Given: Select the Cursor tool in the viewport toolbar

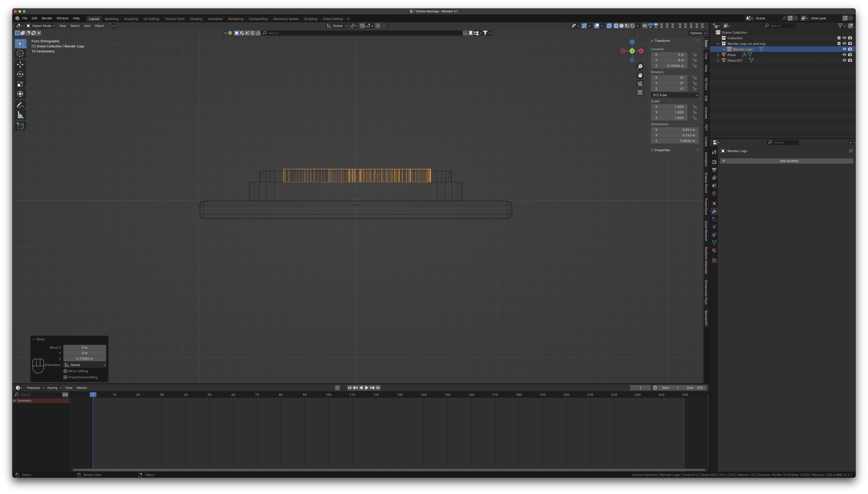Looking at the screenshot, I should [x=20, y=53].
